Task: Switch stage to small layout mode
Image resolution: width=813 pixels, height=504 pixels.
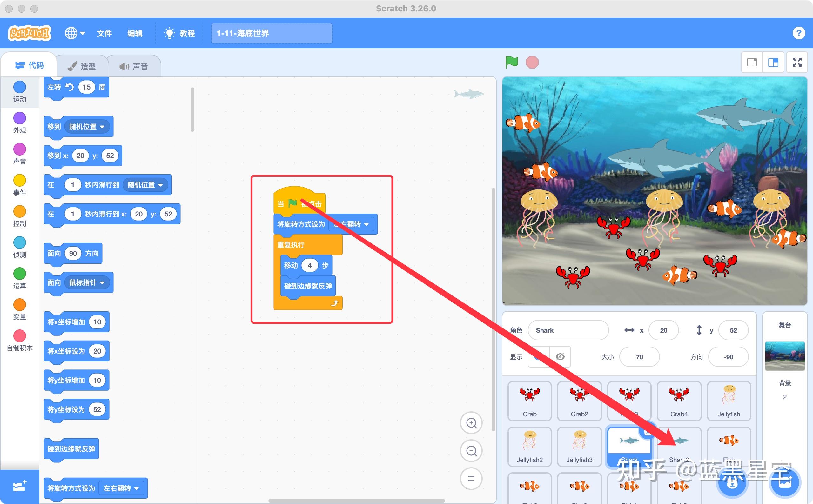Action: coord(752,62)
